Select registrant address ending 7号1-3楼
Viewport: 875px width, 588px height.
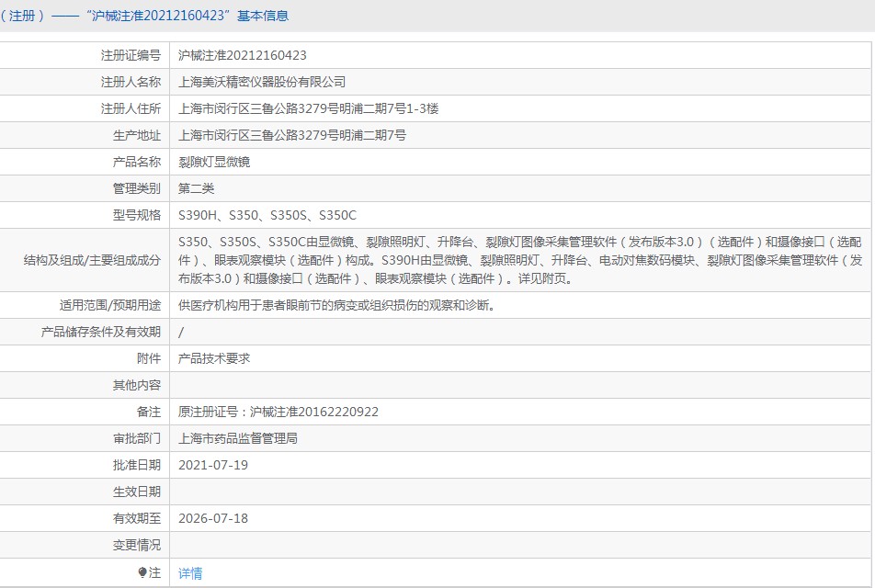point(308,108)
